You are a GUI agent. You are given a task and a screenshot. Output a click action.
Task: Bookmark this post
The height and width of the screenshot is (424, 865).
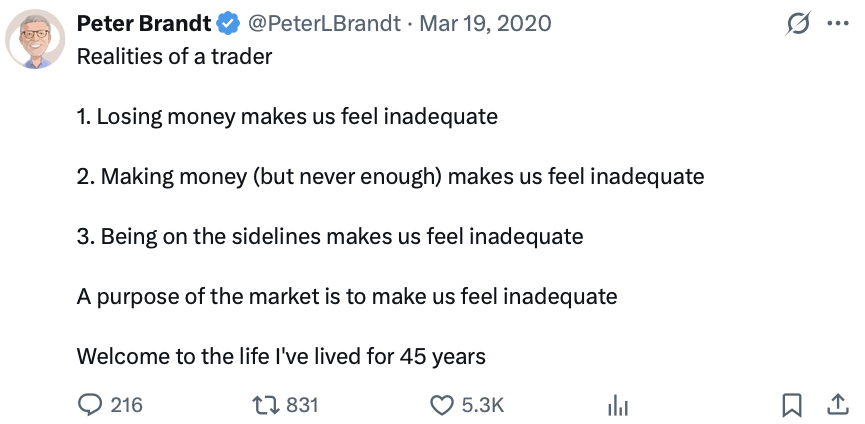click(791, 405)
